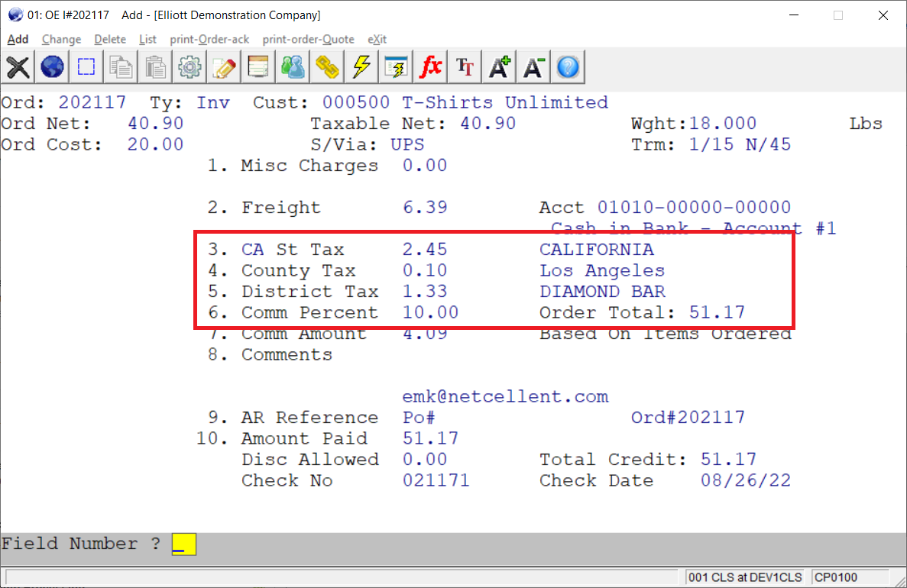
Task: Click the black X cancel toolbar icon
Action: click(18, 67)
